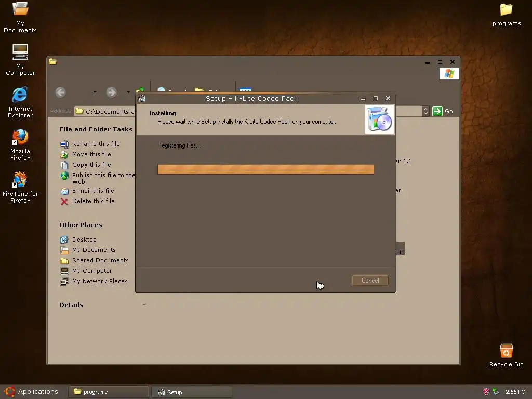The width and height of the screenshot is (532, 399).
Task: Open the Forward history dropdown arrow
Action: coord(128,92)
